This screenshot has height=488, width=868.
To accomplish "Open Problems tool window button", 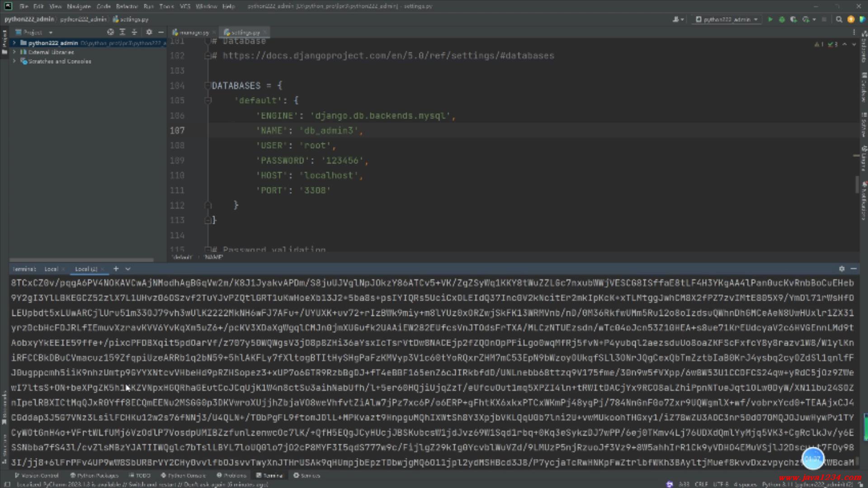I will coord(231,475).
